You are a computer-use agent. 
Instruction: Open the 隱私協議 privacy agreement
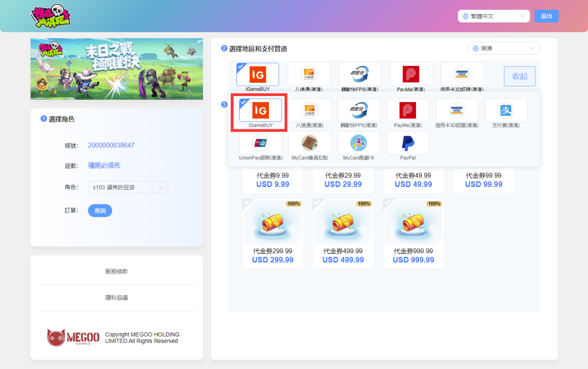pos(117,298)
